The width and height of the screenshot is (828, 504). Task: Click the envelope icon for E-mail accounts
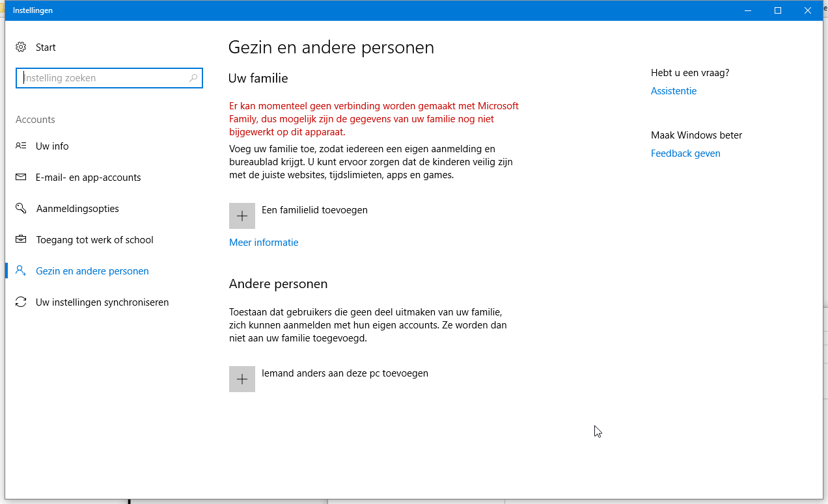coord(21,177)
